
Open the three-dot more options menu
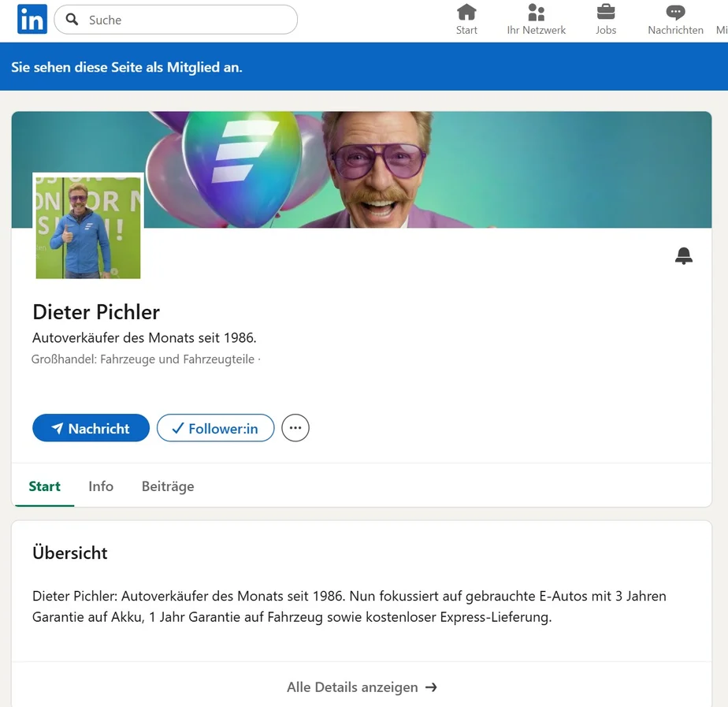[x=295, y=428]
